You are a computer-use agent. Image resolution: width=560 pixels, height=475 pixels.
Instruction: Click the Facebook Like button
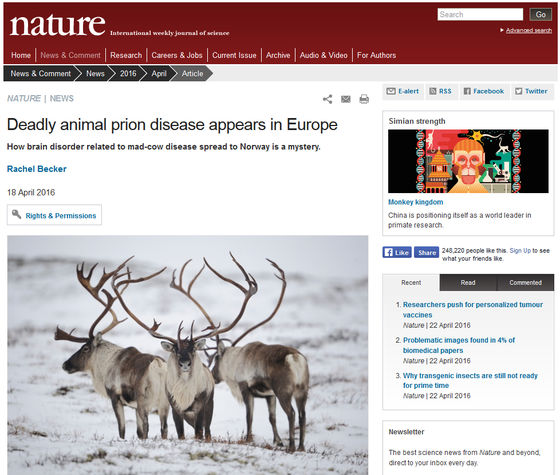click(x=397, y=252)
